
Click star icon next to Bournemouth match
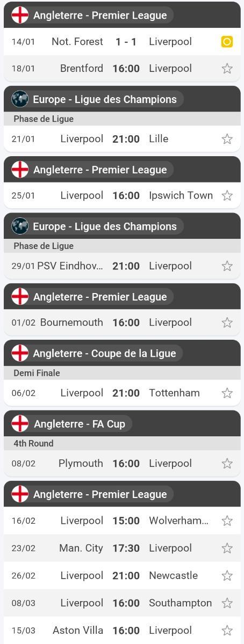tap(227, 323)
